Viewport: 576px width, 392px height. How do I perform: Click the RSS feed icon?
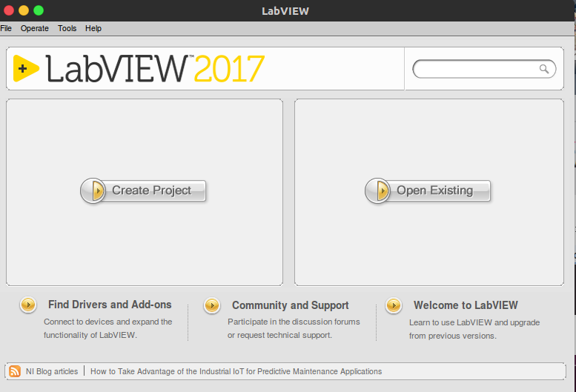[15, 371]
